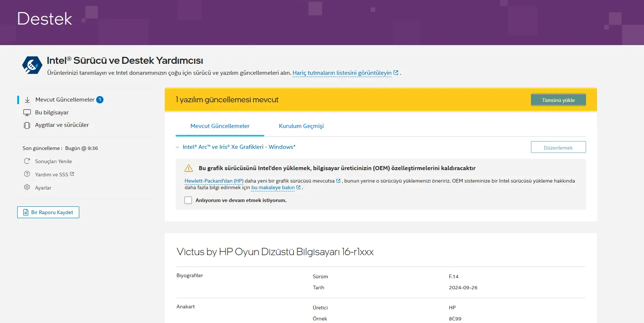
Task: Click external link icon after grafik sürücüsü mevcutsa
Action: [338, 181]
